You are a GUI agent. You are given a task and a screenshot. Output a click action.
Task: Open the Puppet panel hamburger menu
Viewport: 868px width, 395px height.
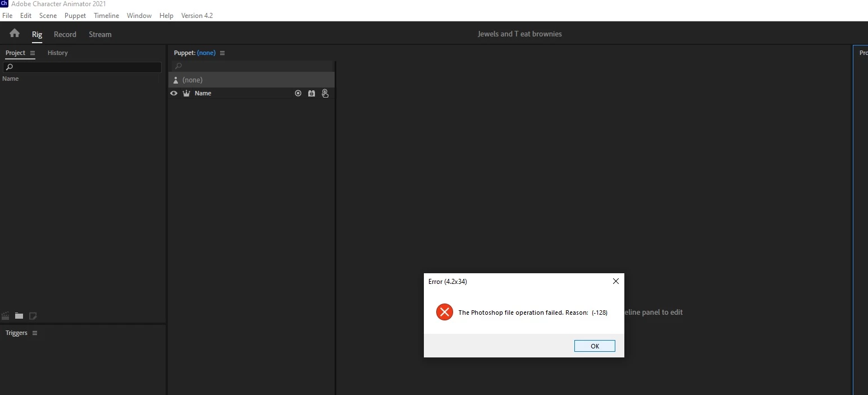[222, 53]
